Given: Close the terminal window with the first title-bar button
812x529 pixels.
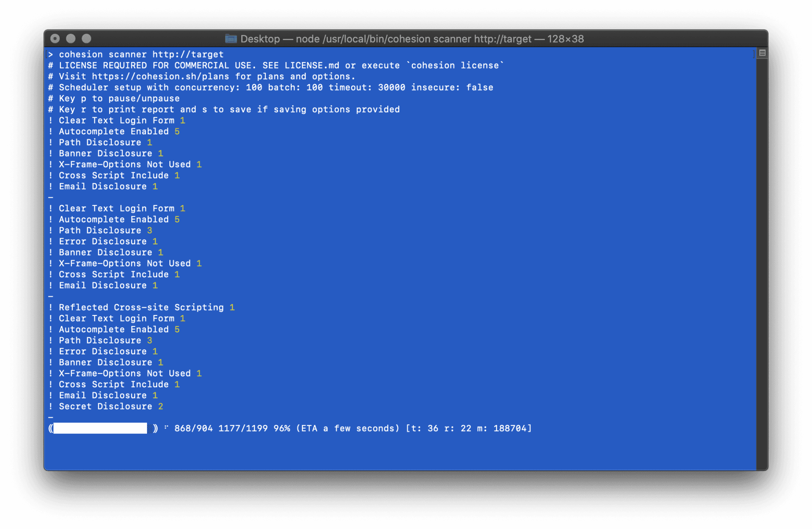Looking at the screenshot, I should (x=55, y=39).
